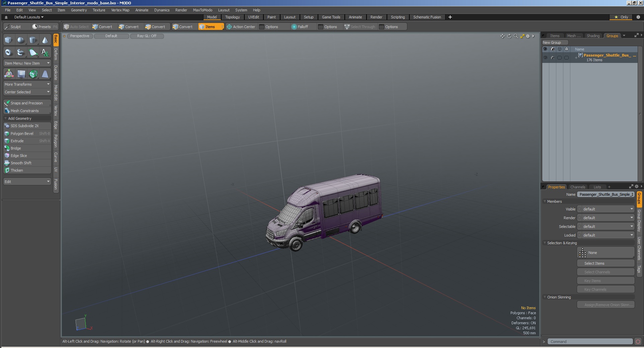644x348 pixels.
Task: Activate the Pen polygon tool
Action: (x=33, y=52)
